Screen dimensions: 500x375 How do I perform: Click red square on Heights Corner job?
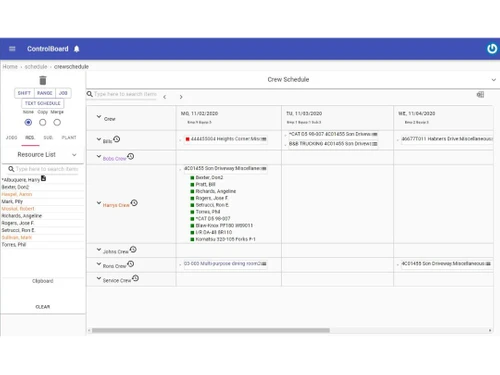[188, 139]
